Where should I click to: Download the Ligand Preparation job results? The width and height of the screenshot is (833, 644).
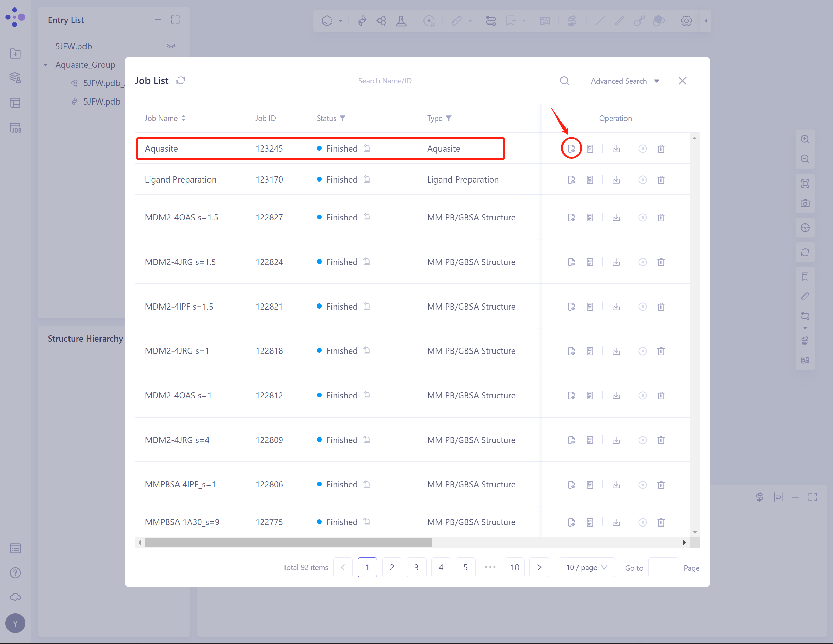click(x=616, y=179)
